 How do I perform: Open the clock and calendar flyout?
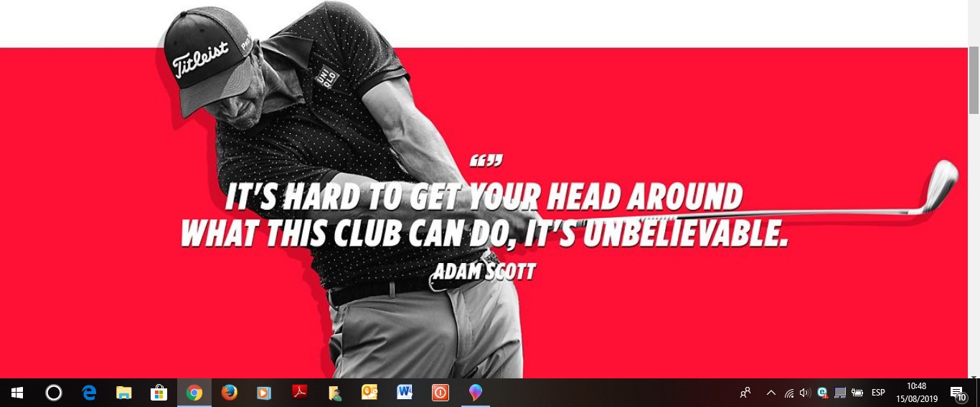point(917,393)
